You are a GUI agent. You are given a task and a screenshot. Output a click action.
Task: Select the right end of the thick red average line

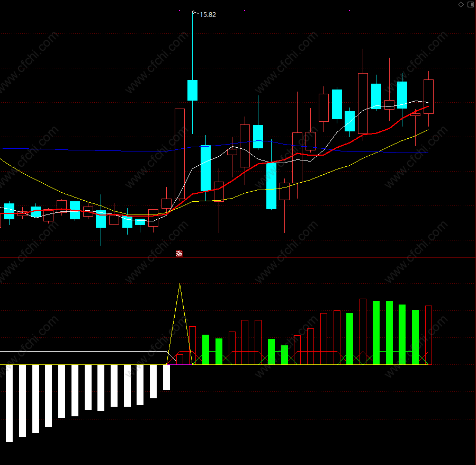[428, 106]
